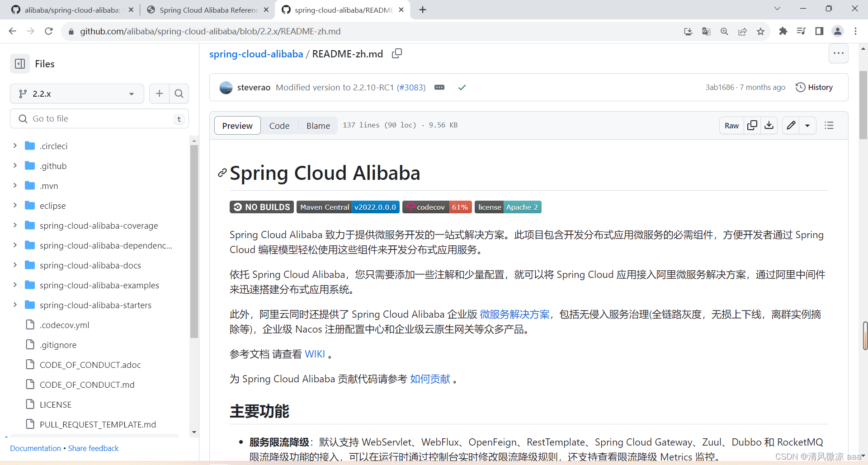Copy file path icon next to README-zh.md

[397, 54]
